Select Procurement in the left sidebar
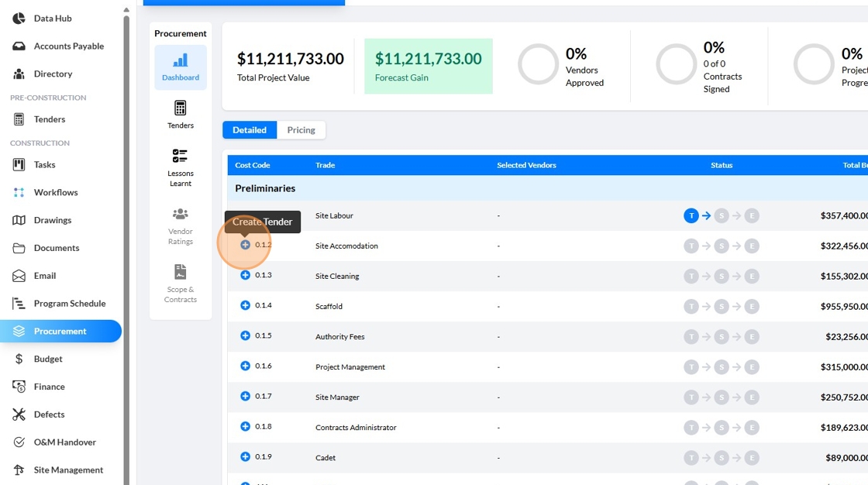 [x=61, y=331]
